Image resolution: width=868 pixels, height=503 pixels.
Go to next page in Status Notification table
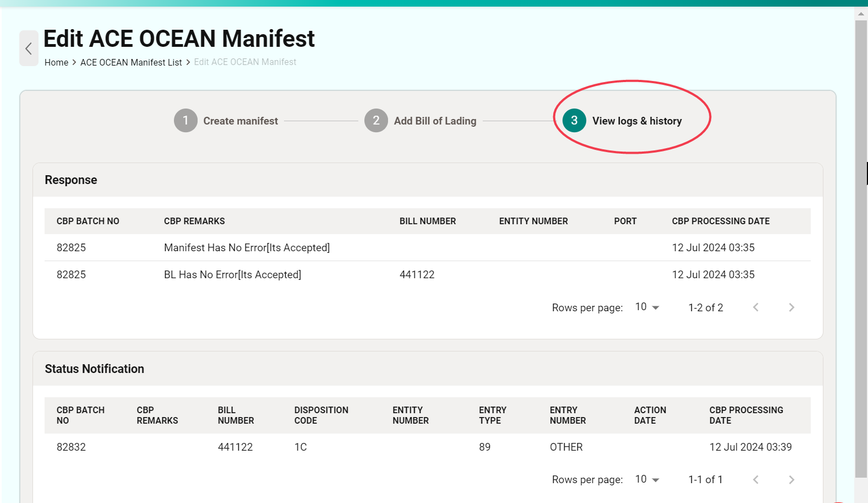791,480
